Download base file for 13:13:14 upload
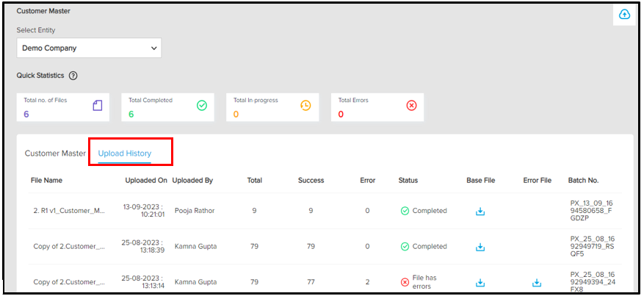Screen dimensions: 644x296 (480, 283)
